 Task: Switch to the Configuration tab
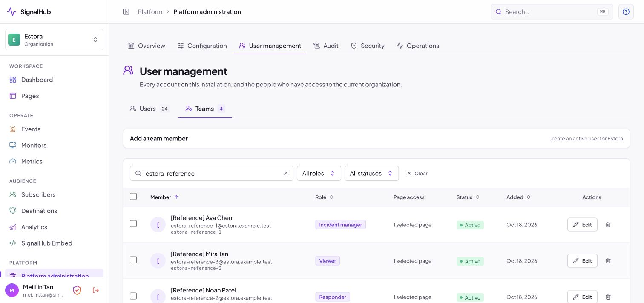202,46
